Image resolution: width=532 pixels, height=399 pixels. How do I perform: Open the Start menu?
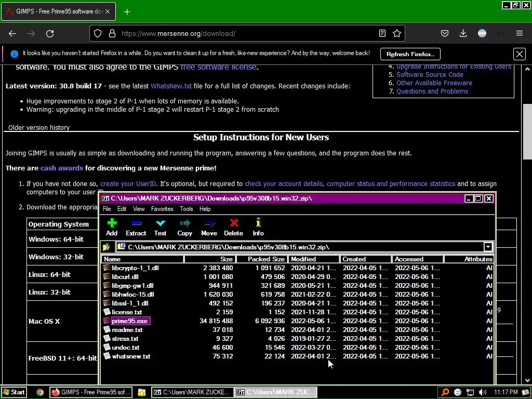[x=14, y=392]
